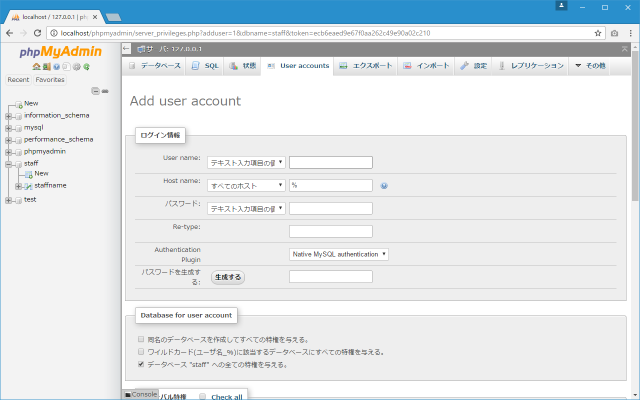The image size is (640, 400).
Task: Click the vertical page scrollbar
Action: click(x=635, y=200)
